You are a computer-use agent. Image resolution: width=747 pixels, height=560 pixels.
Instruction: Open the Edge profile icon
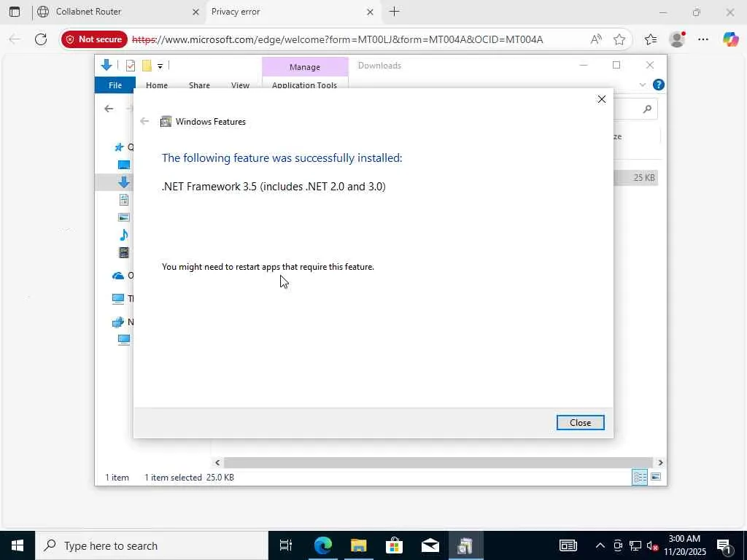click(677, 39)
